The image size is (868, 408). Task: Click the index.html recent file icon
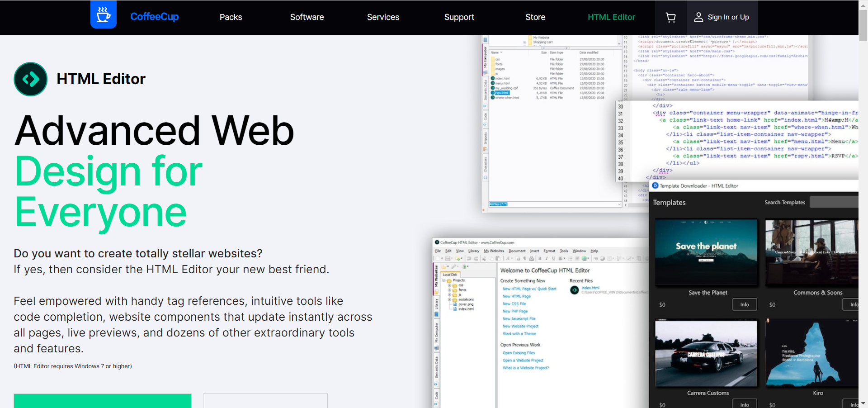click(574, 290)
